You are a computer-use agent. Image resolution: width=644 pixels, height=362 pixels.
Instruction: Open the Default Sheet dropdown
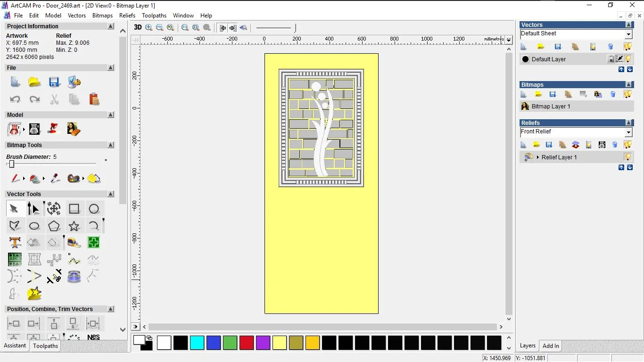point(628,34)
